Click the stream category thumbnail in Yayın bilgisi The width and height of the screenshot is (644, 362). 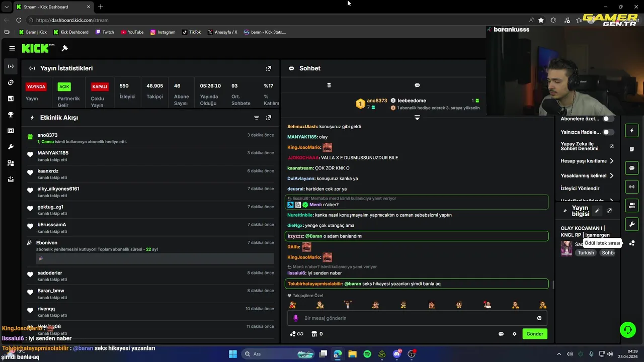click(567, 248)
